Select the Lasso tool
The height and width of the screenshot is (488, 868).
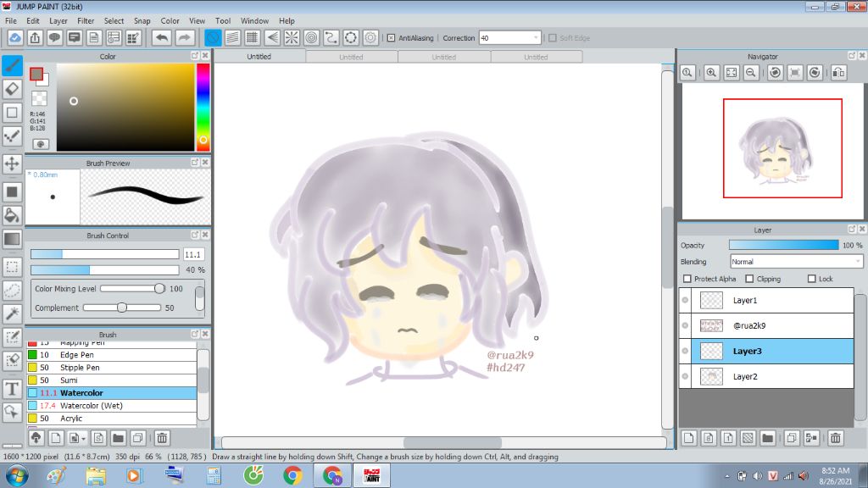coord(12,290)
